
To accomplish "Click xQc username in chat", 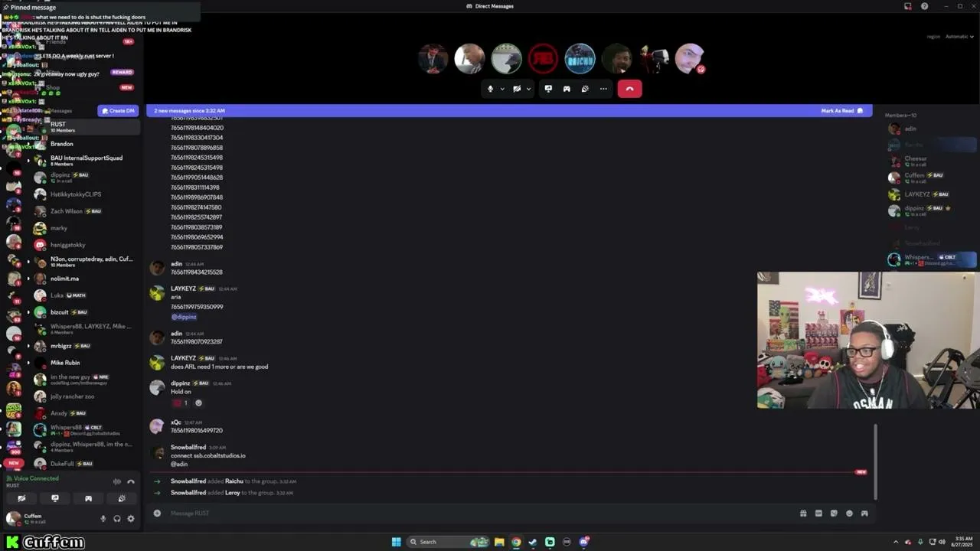I will [176, 422].
